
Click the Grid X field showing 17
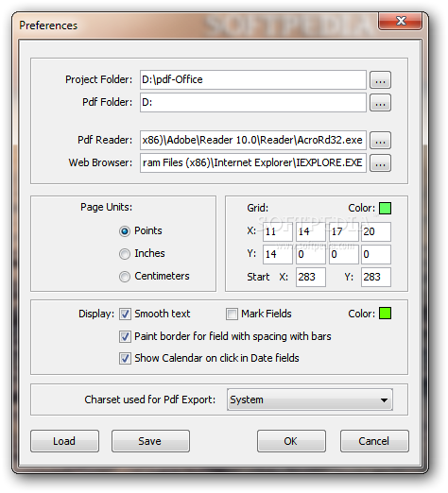[343, 232]
